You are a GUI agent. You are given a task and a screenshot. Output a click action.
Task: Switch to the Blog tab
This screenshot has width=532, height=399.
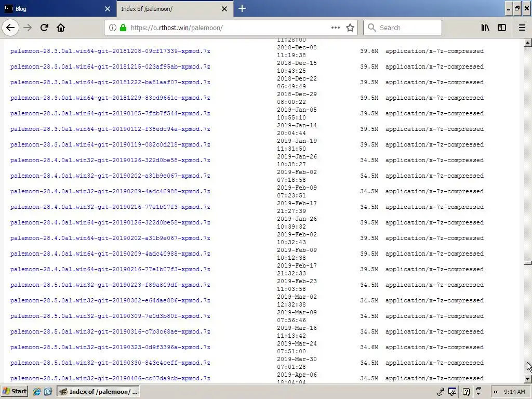pyautogui.click(x=58, y=8)
